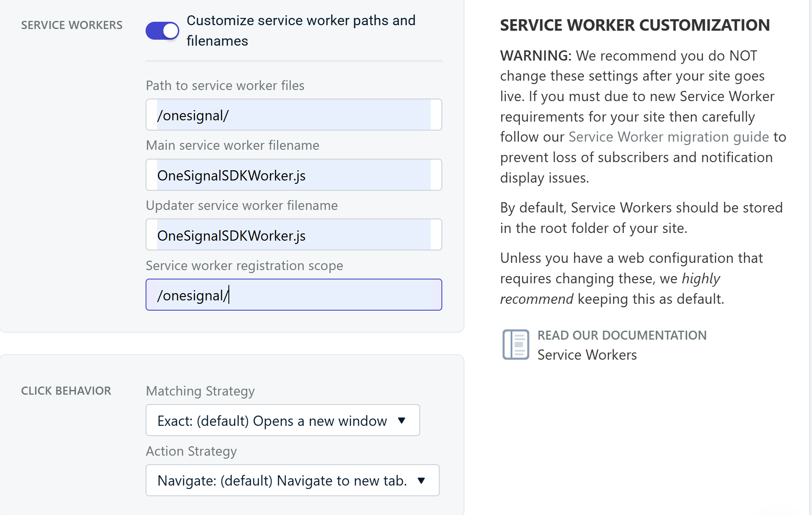Open the Service Workers documentation link

(x=587, y=355)
